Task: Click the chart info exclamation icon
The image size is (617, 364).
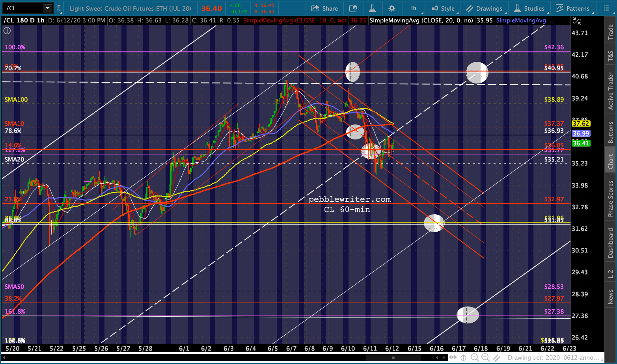Action: click(7, 30)
